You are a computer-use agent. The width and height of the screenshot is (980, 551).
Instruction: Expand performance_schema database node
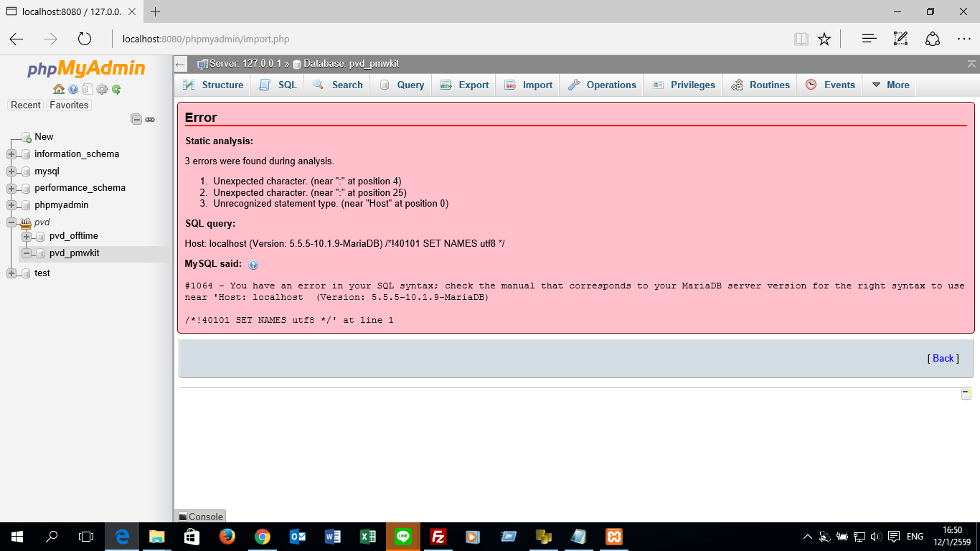coord(11,189)
